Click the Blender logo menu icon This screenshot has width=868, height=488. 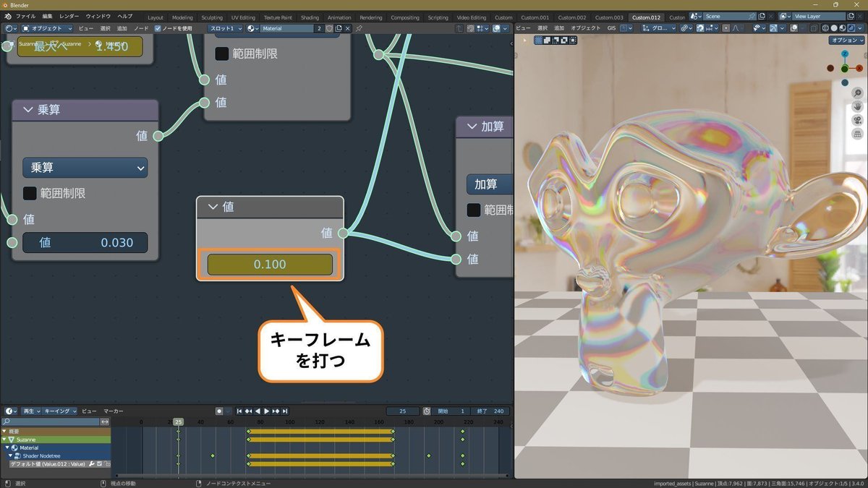[9, 16]
